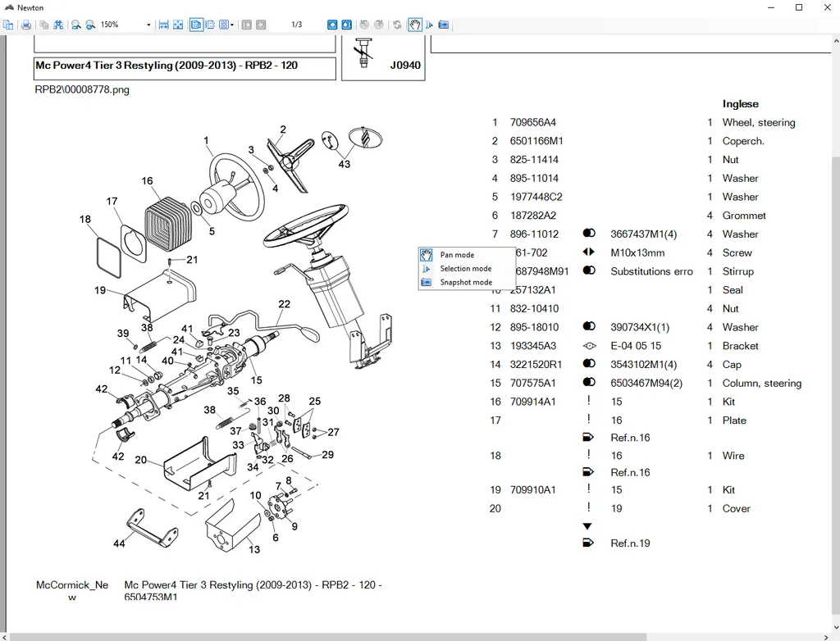Click the 150% zoom value field

(x=121, y=25)
